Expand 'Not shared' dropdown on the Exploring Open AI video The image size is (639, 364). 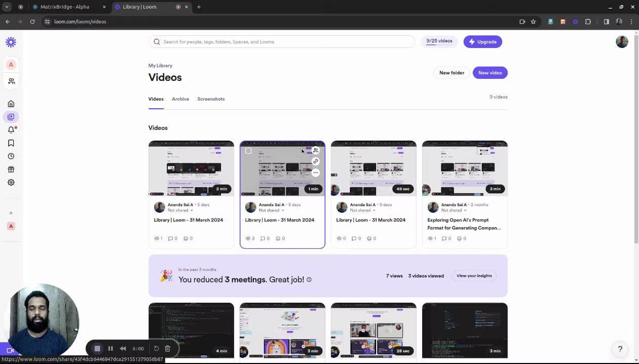[x=454, y=210]
